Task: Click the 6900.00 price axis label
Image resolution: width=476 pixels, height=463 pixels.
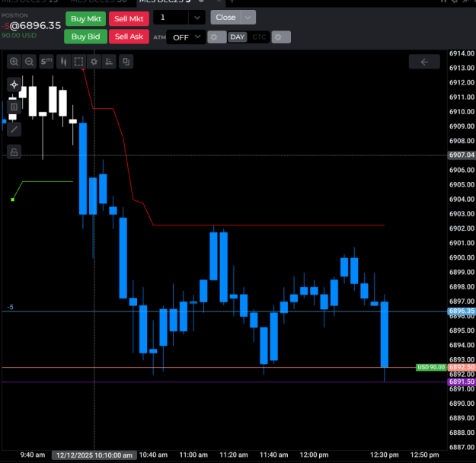Action: (x=462, y=257)
